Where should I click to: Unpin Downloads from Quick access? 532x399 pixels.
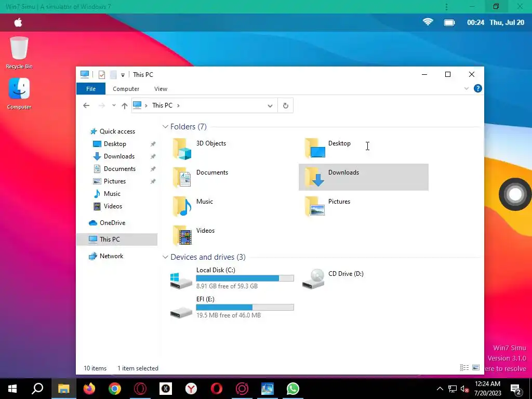pyautogui.click(x=153, y=156)
